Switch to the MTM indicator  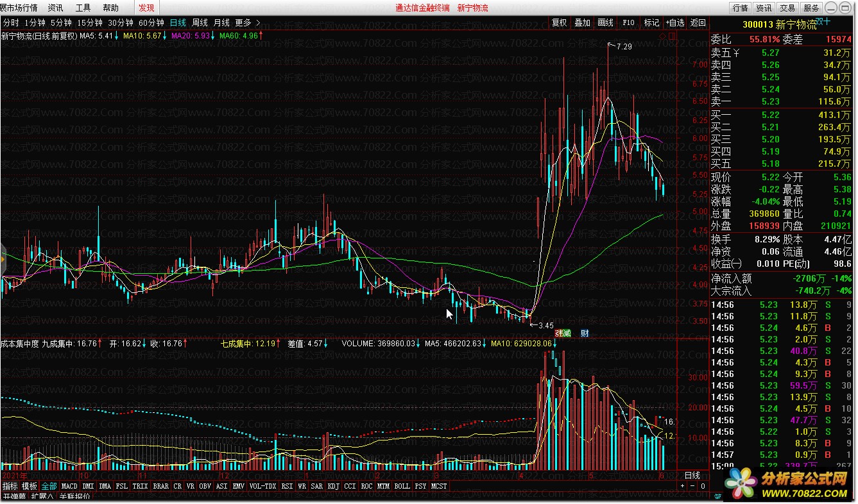pyautogui.click(x=384, y=487)
